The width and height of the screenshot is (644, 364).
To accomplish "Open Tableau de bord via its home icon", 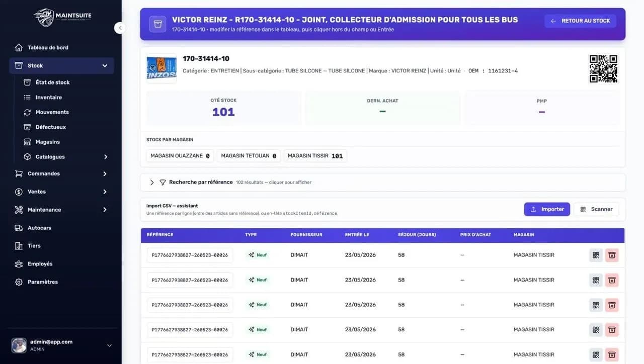I will tap(19, 48).
